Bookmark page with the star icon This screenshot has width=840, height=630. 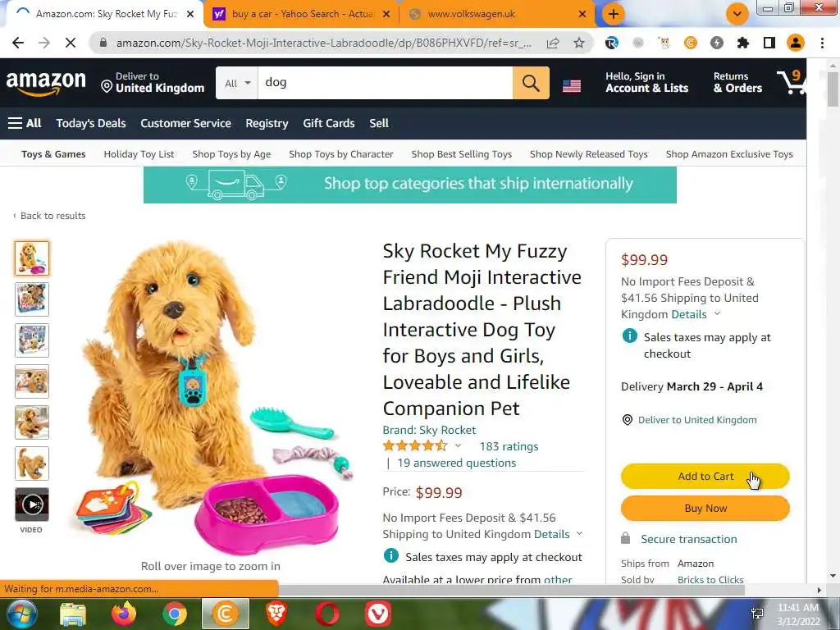[579, 43]
